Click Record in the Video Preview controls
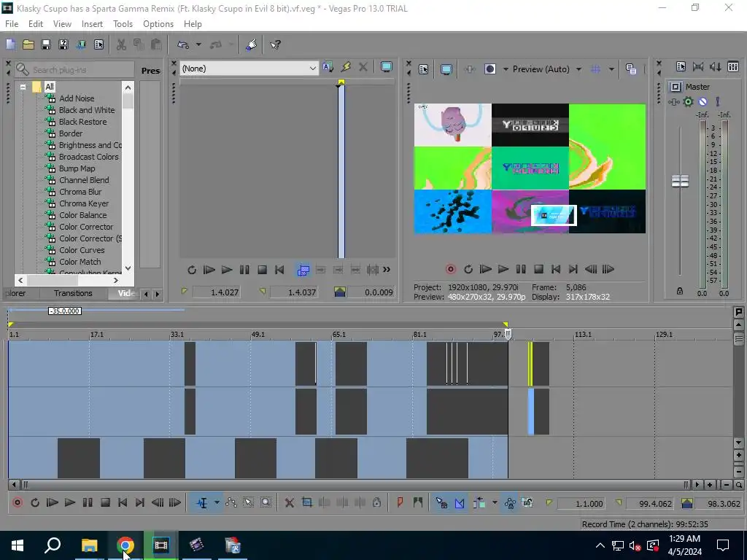Screen dimensions: 747x560 pos(451,270)
